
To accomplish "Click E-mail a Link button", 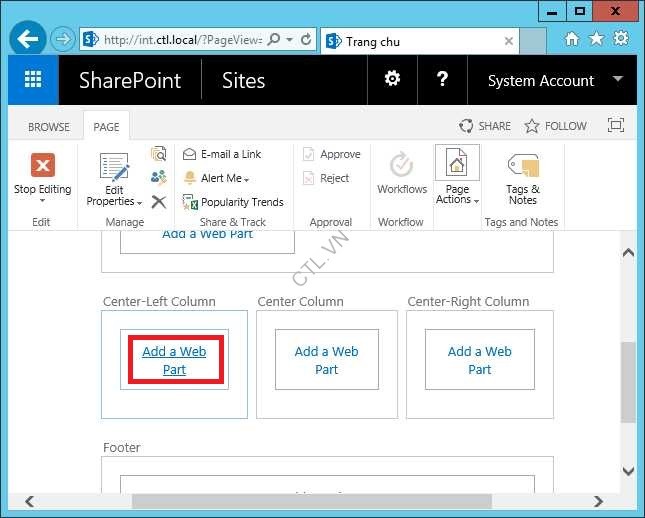I will pyautogui.click(x=230, y=154).
